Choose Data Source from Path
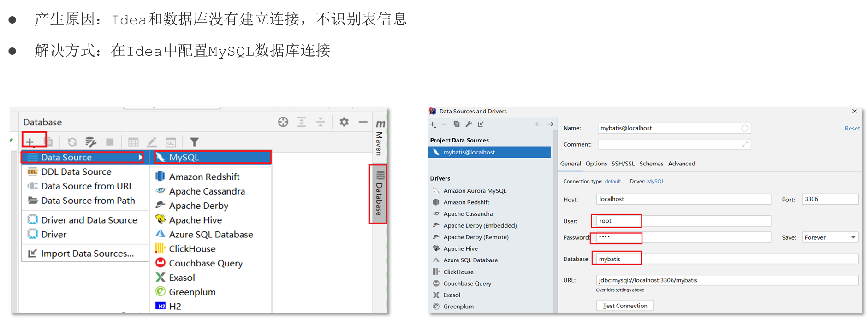Image resolution: width=868 pixels, height=319 pixels. (84, 201)
